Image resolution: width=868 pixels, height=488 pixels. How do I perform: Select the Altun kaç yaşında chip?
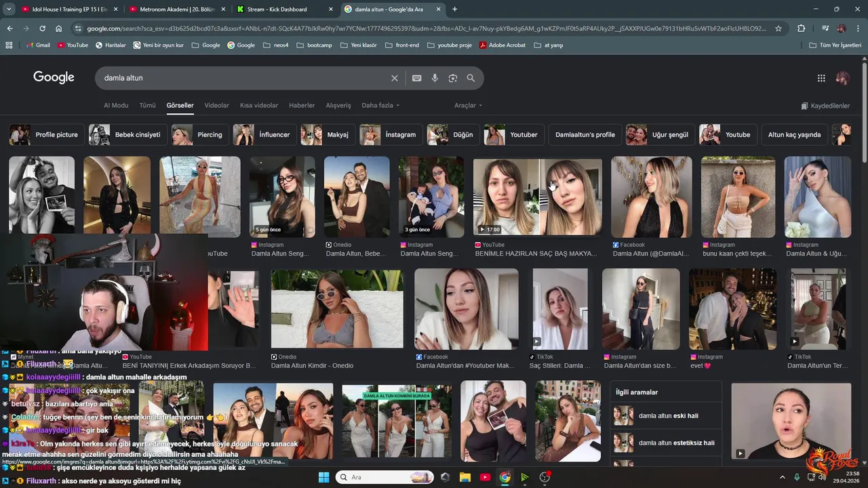794,135
